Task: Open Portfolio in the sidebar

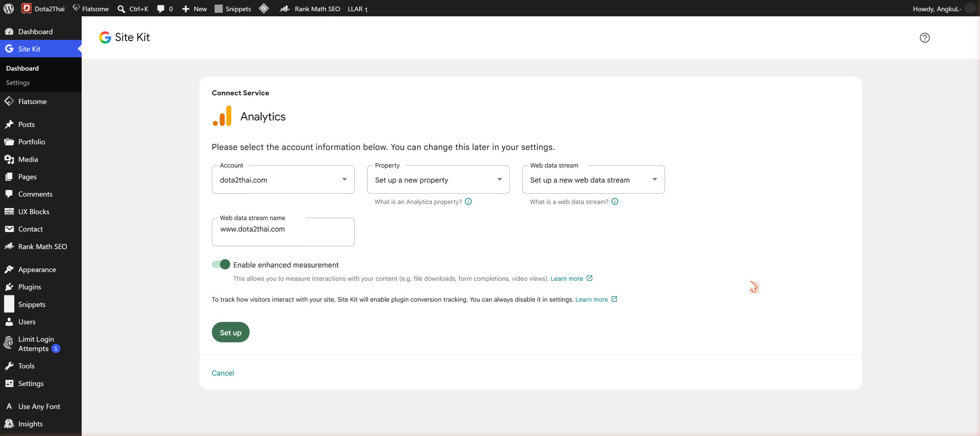Action: click(41, 142)
